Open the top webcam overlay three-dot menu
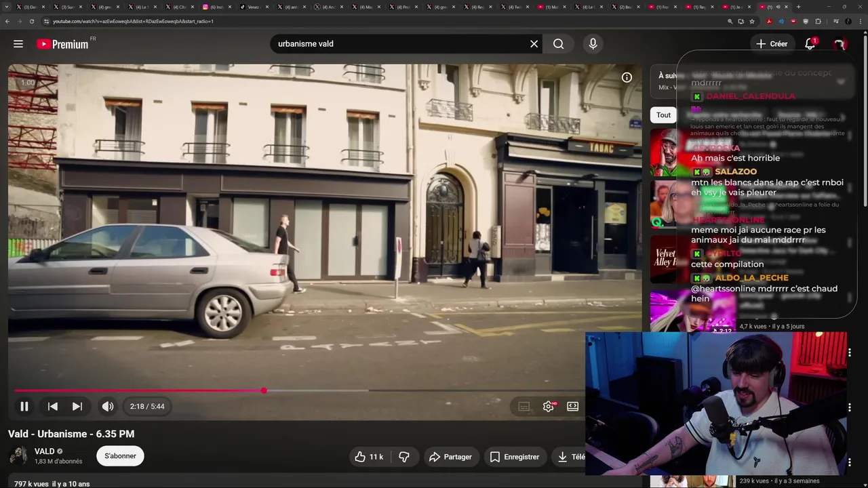 (849, 352)
